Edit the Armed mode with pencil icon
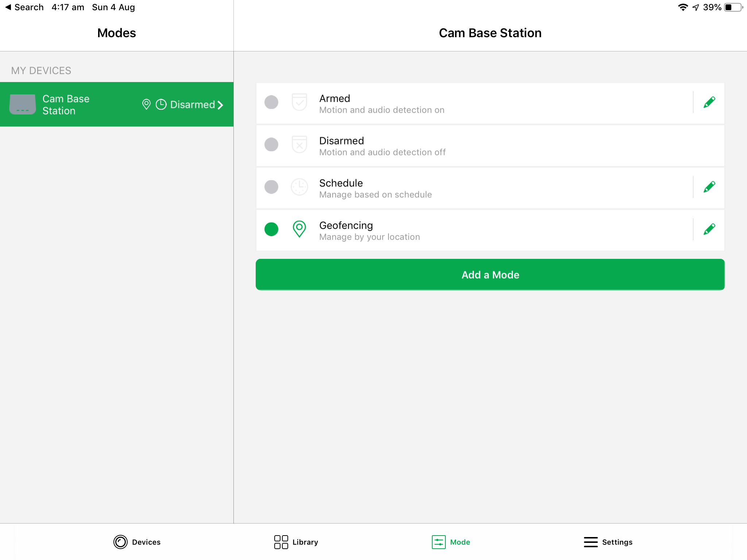Viewport: 747px width, 560px height. (x=709, y=102)
